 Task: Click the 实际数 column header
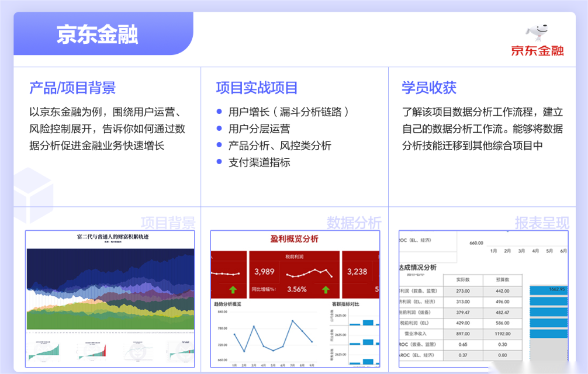click(x=463, y=280)
